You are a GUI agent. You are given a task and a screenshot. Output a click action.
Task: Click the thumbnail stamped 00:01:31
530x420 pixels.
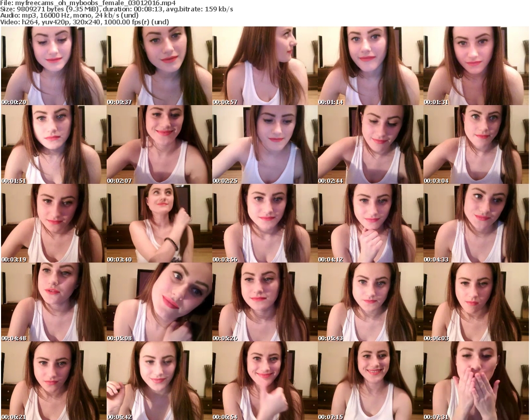click(476, 66)
